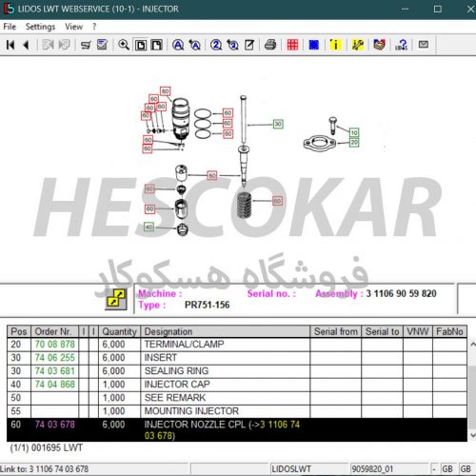Viewport: 476px width, 476px height.
Task: Click the parts list scroll down arrow
Action: 472,435
